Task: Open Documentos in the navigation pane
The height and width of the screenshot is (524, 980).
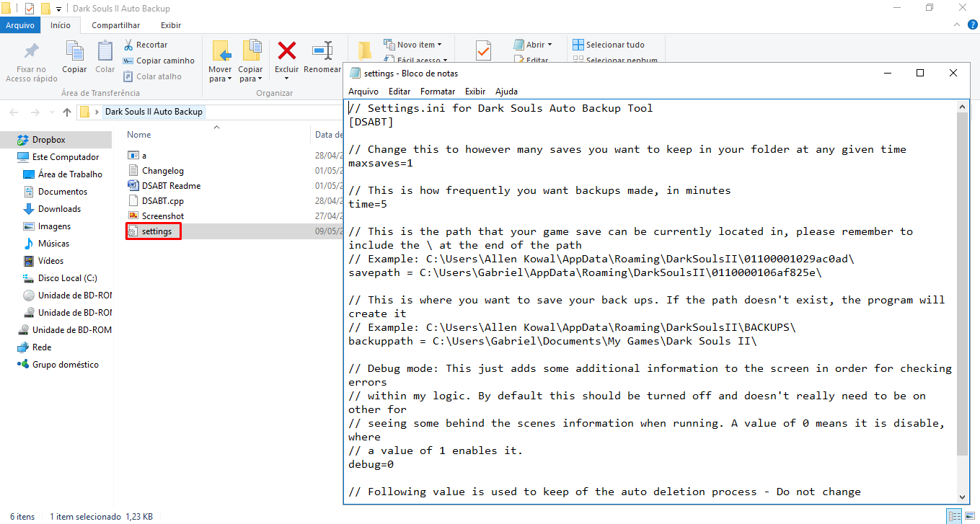Action: click(x=63, y=192)
